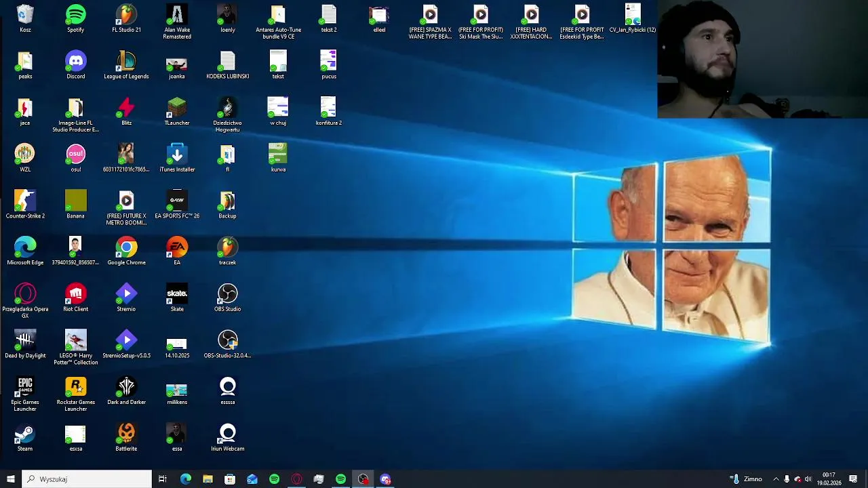Select the tekst 2 file
Image resolution: width=868 pixels, height=488 pixels.
(329, 19)
